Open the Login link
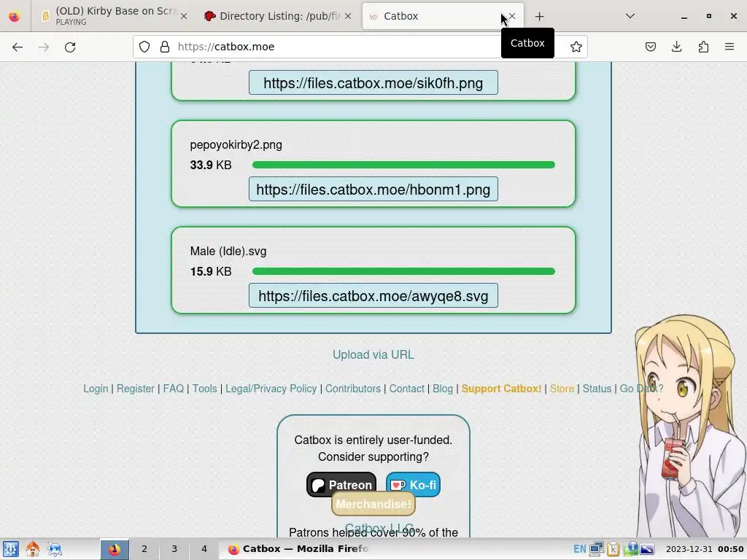 coord(96,389)
